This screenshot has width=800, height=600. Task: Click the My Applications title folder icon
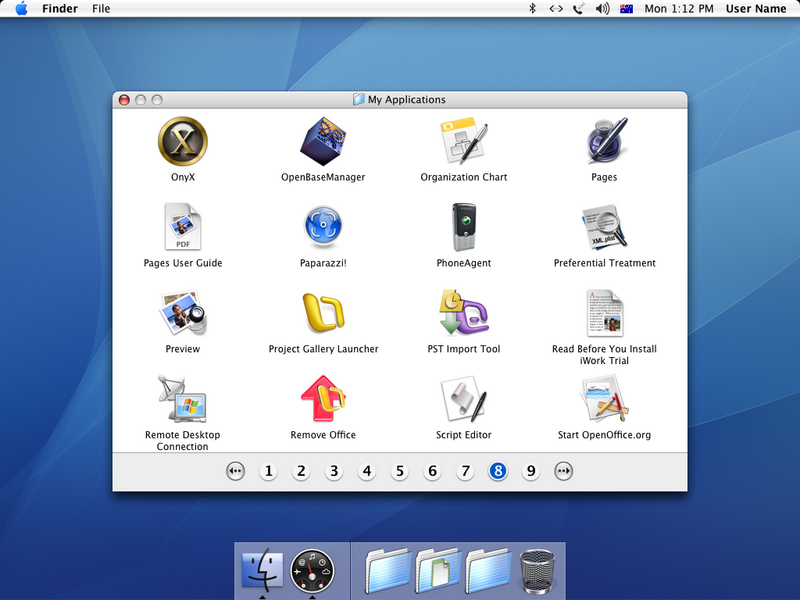tap(359, 99)
